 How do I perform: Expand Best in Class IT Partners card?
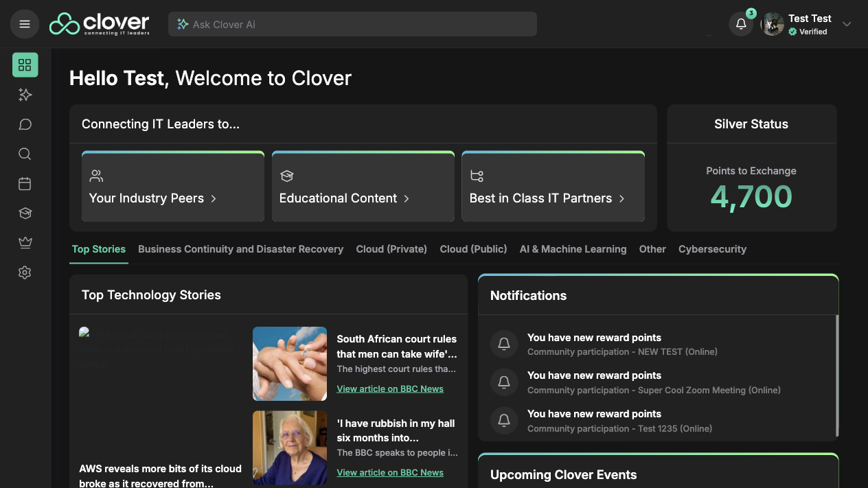point(621,198)
